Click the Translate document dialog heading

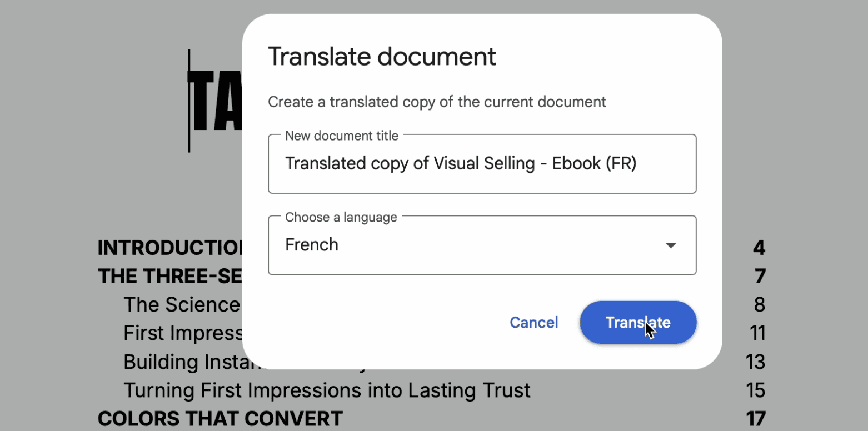pos(382,57)
